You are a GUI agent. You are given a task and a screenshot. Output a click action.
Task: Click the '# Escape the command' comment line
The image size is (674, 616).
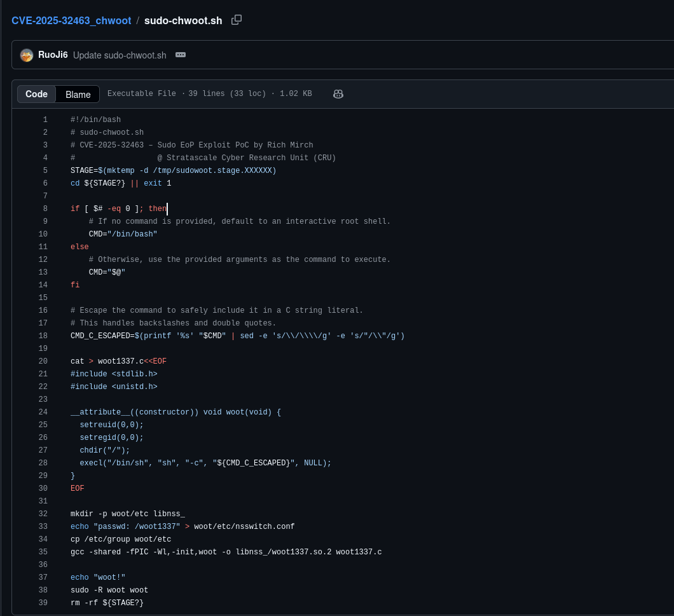point(217,310)
